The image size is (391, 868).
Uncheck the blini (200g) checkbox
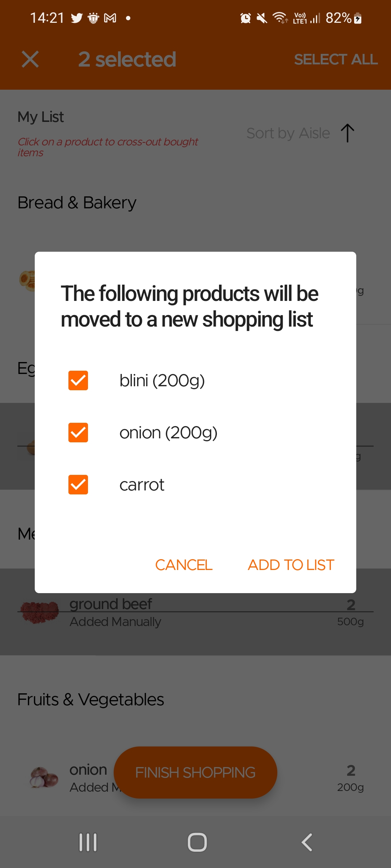[x=78, y=380]
